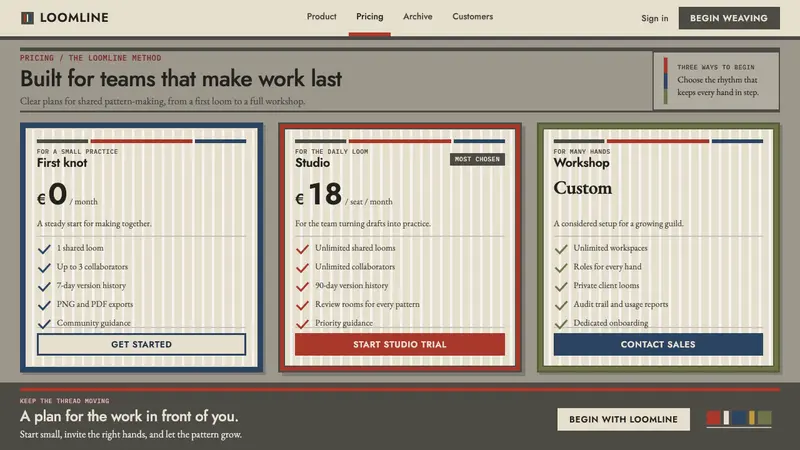The width and height of the screenshot is (800, 450).
Task: Click the 'PNG and PDF exports' text
Action: pyautogui.click(x=95, y=305)
